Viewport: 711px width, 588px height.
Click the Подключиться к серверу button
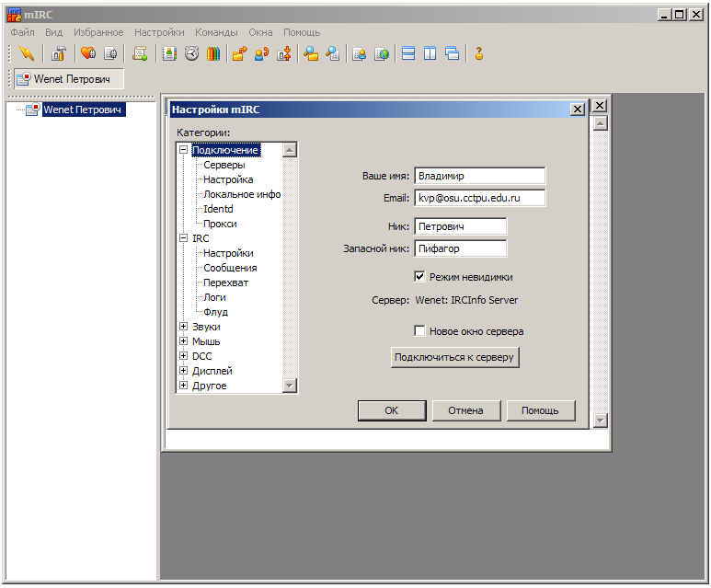coord(454,357)
